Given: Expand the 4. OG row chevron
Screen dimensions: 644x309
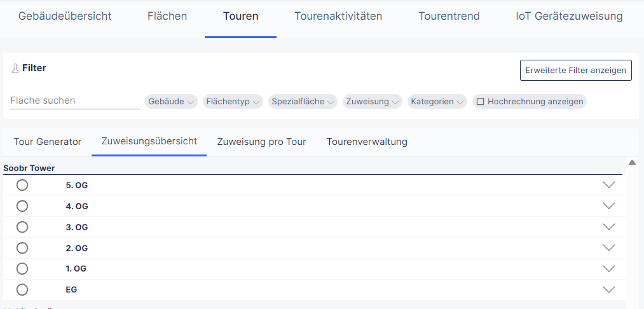Looking at the screenshot, I should (x=608, y=206).
